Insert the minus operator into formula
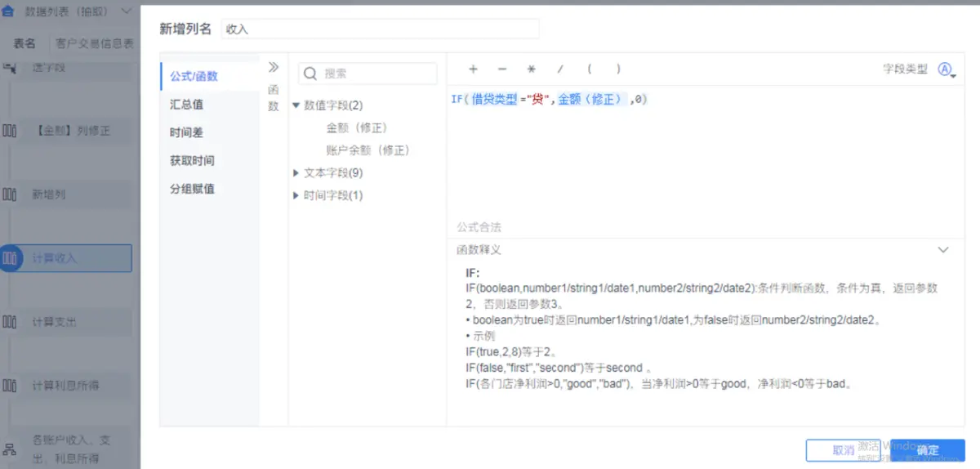Viewport: 980px width, 469px height. [502, 69]
